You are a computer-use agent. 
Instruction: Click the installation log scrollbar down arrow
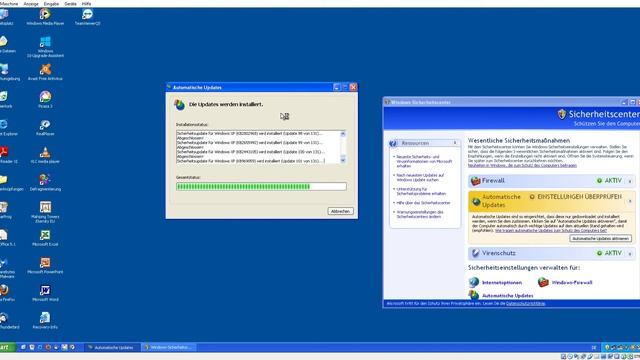tap(343, 160)
